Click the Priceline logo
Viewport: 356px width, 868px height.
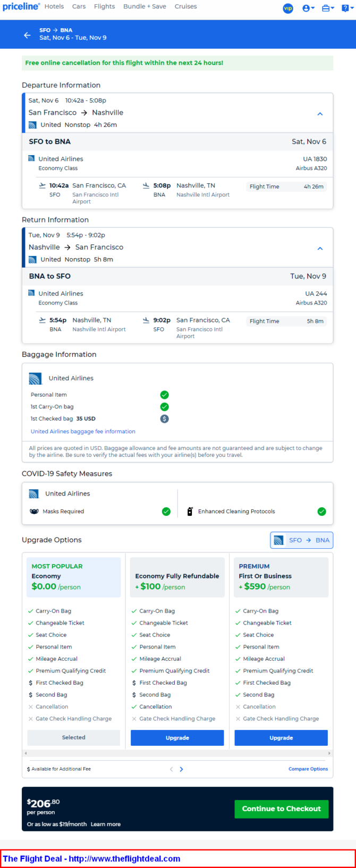tap(21, 7)
